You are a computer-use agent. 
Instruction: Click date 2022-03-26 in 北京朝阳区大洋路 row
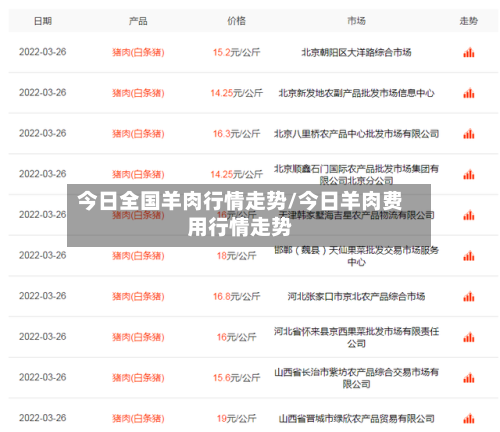click(43, 52)
